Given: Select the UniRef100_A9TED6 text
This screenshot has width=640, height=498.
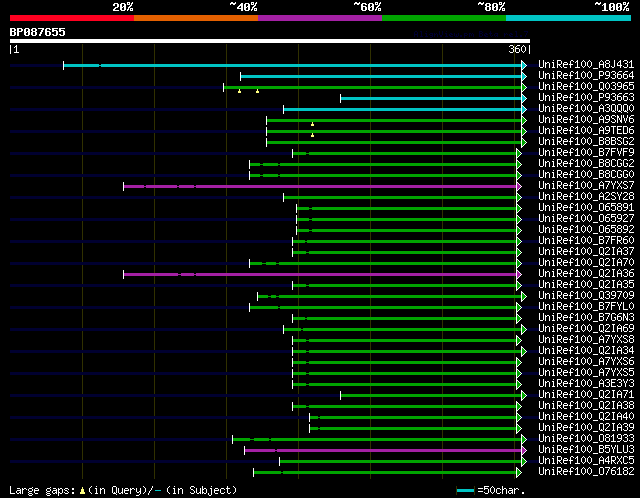Looking at the screenshot, I should [586, 131].
